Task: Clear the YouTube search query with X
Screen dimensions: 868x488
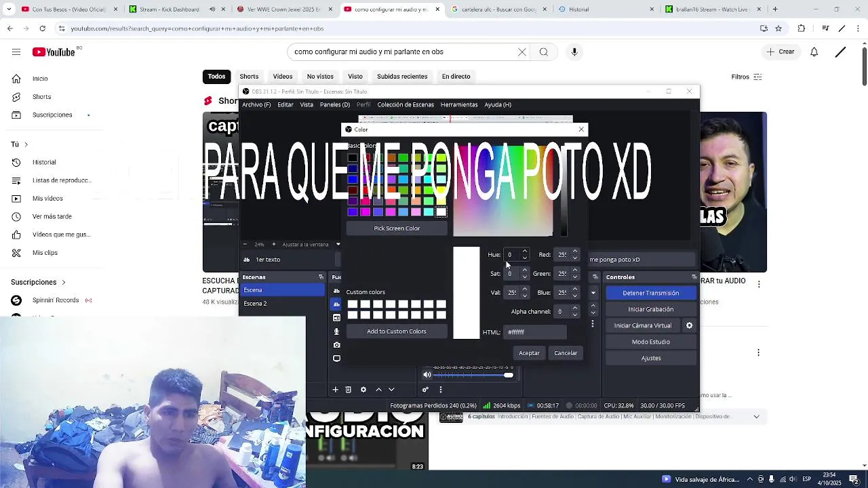Action: (x=522, y=52)
